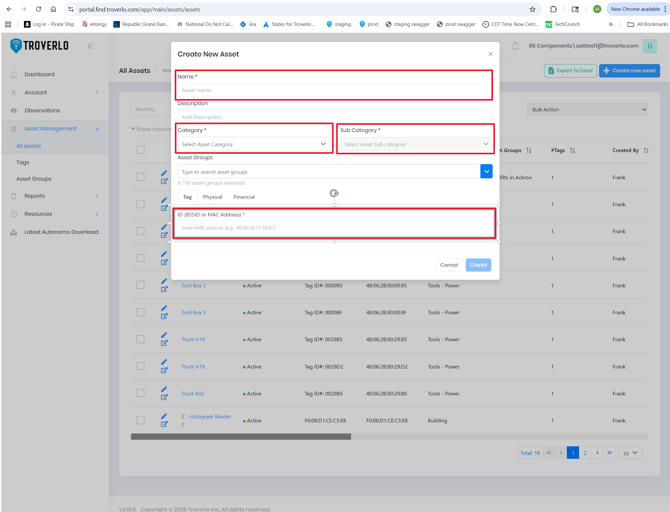Click the edit pencil for Truck H10

tap(164, 335)
